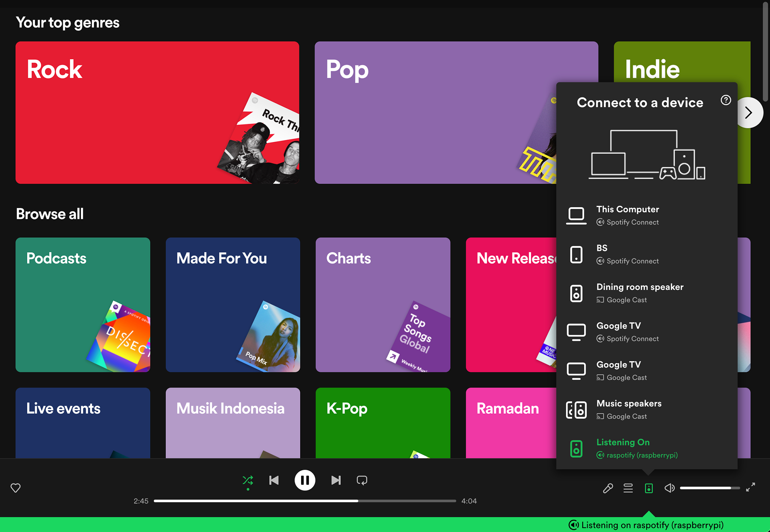Viewport: 770px width, 532px height.
Task: Open the Live events category
Action: pos(83,423)
